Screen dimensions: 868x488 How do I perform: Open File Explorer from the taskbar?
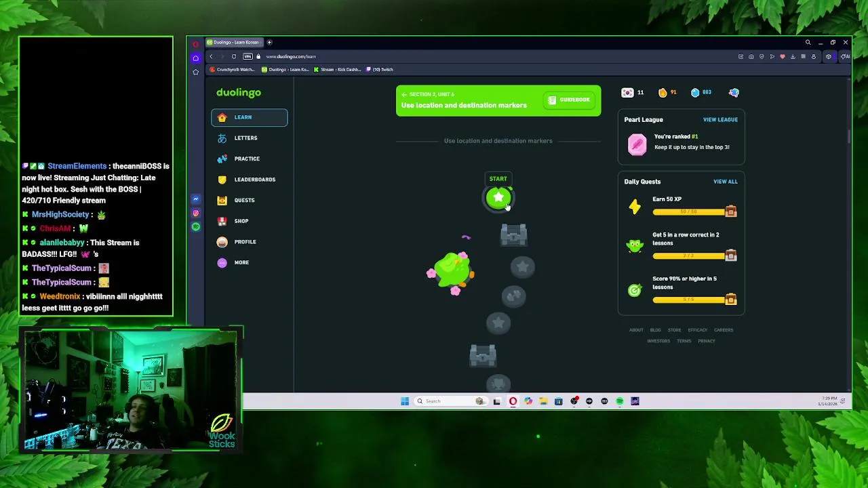(543, 401)
